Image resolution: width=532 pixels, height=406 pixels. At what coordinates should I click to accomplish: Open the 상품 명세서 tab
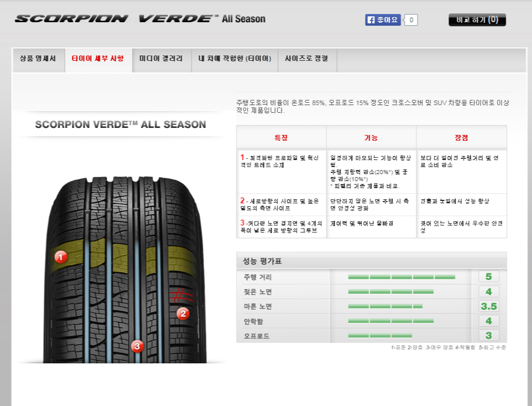pos(38,60)
